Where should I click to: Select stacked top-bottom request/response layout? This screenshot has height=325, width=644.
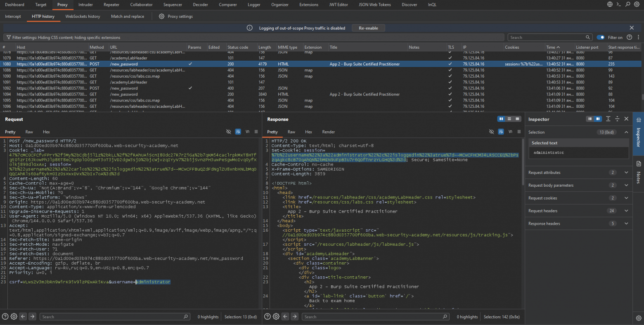(x=509, y=119)
